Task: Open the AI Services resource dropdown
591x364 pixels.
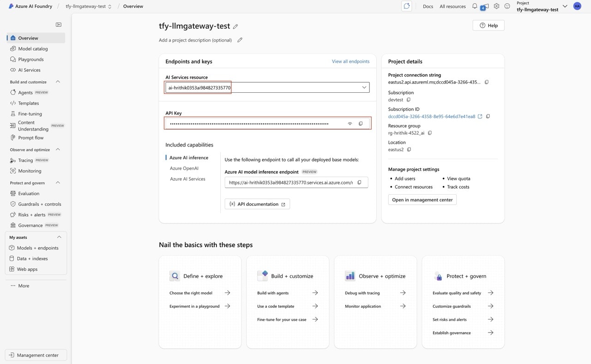Action: tap(267, 87)
